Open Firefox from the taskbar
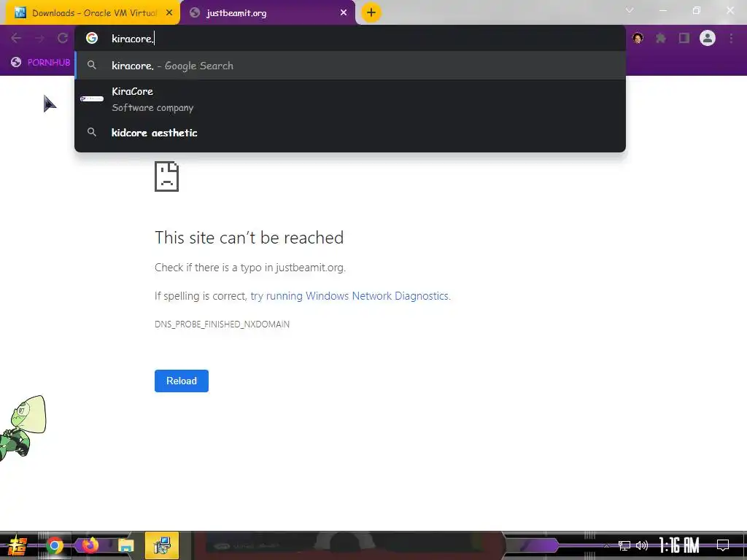Viewport: 747px width, 560px height. 90,545
